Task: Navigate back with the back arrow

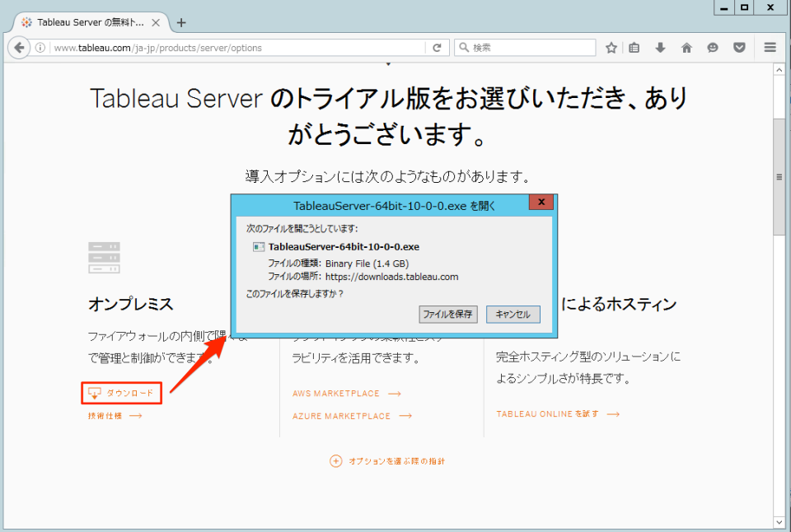Action: pos(18,47)
